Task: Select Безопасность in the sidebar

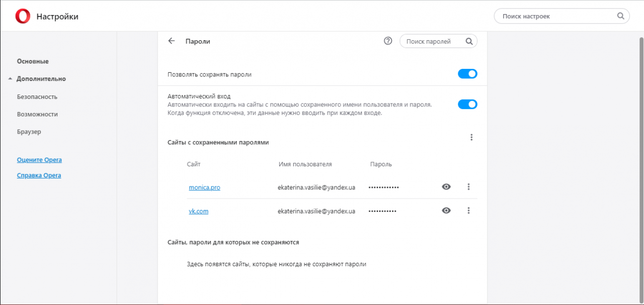Action: (37, 96)
